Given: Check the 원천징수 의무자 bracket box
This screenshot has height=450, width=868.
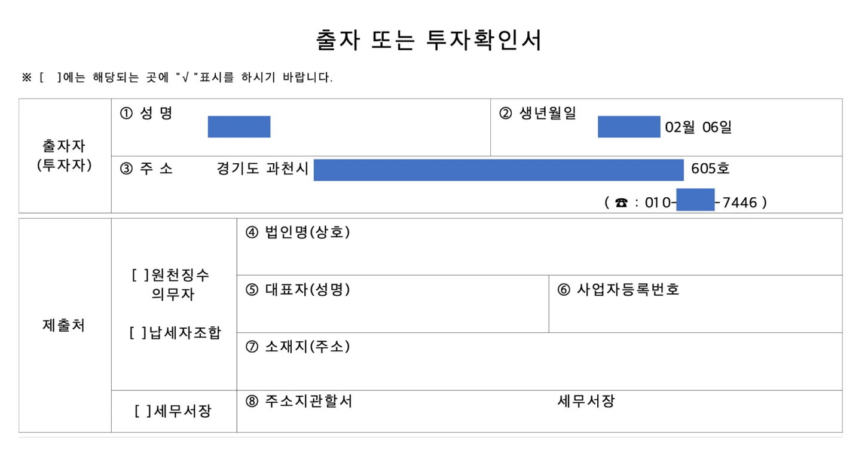Looking at the screenshot, I should pyautogui.click(x=139, y=275).
